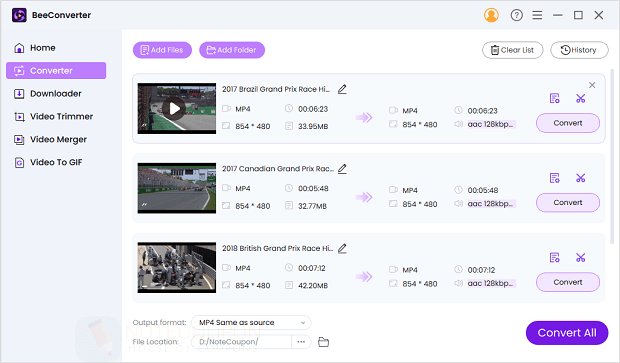Open trim scissors icon for Brazil Grand Prix
The image size is (620, 363).
pos(580,98)
